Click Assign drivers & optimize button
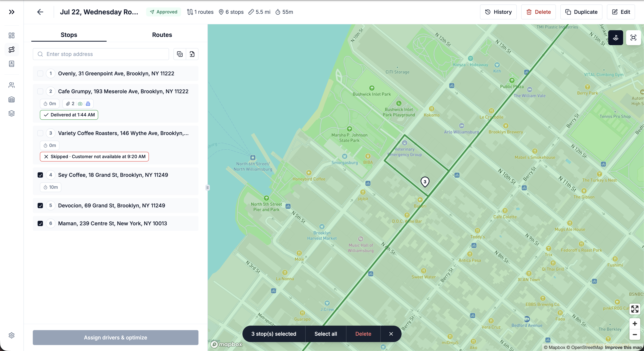The width and height of the screenshot is (644, 351). point(116,338)
